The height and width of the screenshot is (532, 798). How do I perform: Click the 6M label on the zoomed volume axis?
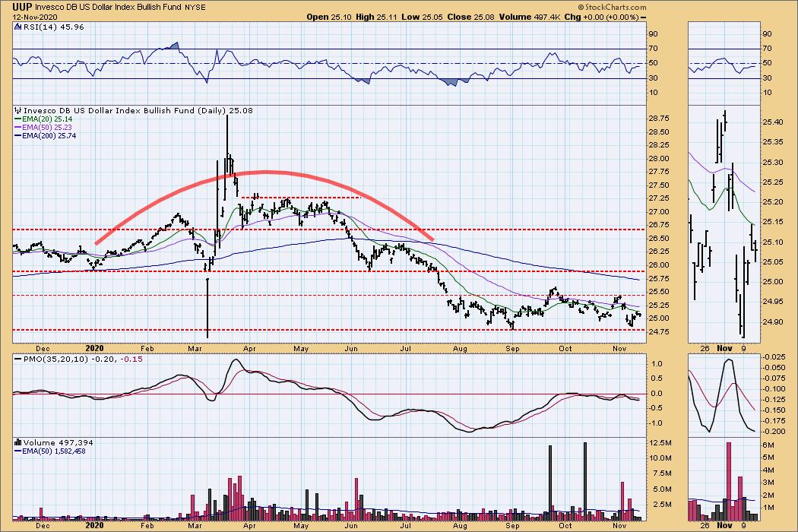(768, 445)
